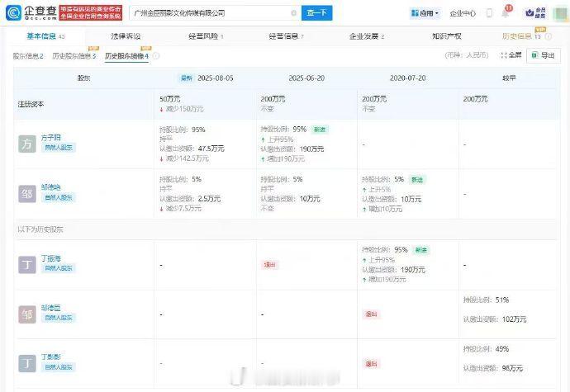570x392 pixels.
Task: Open the 基本信息 tab
Action: (x=45, y=36)
